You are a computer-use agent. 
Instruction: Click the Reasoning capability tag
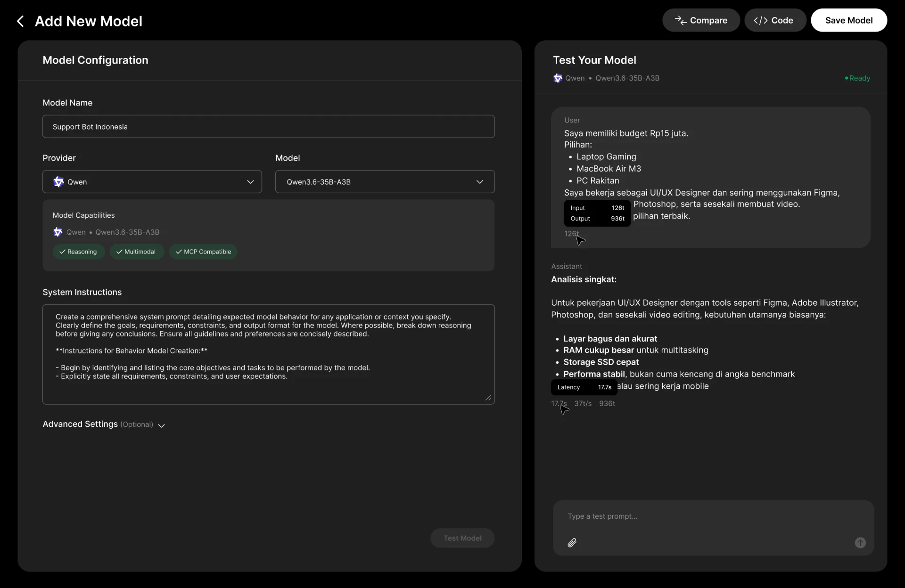78,252
